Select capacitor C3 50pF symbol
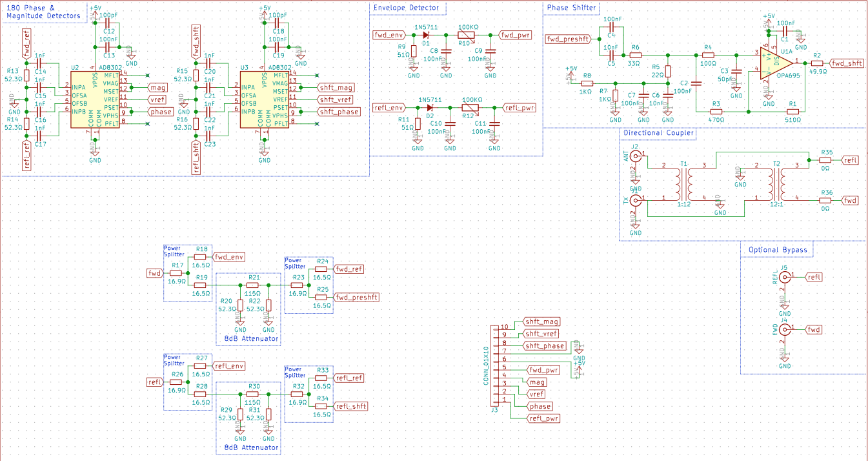 (x=736, y=71)
